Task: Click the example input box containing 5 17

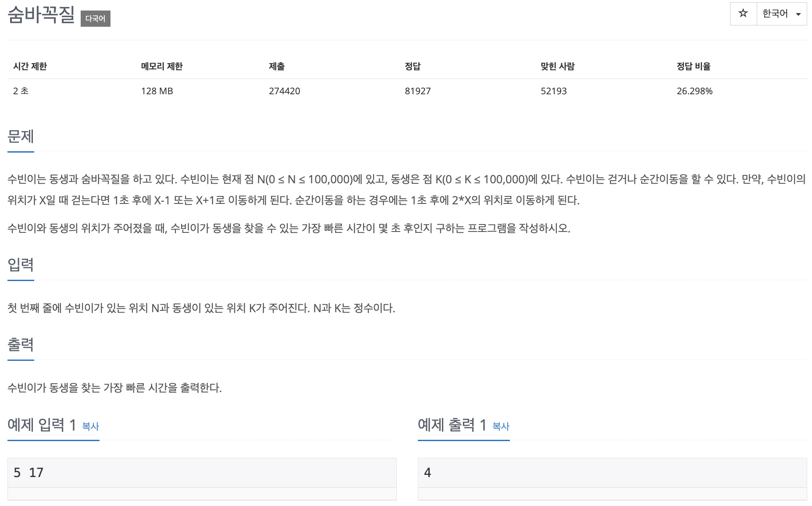Action: pyautogui.click(x=202, y=473)
